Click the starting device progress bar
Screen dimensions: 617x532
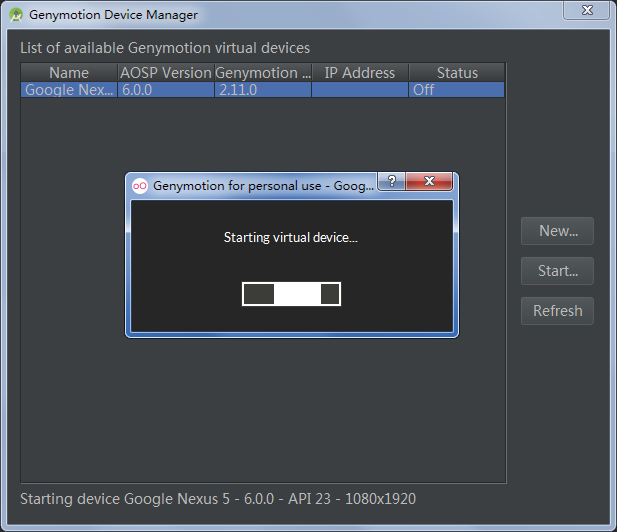coord(291,294)
